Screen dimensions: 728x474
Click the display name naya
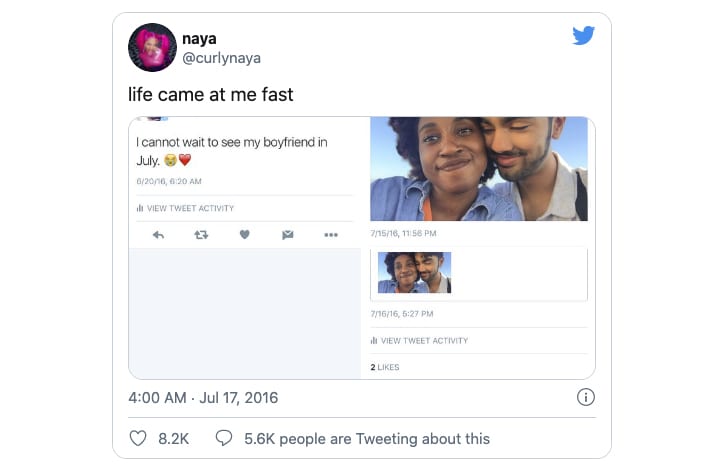point(199,39)
